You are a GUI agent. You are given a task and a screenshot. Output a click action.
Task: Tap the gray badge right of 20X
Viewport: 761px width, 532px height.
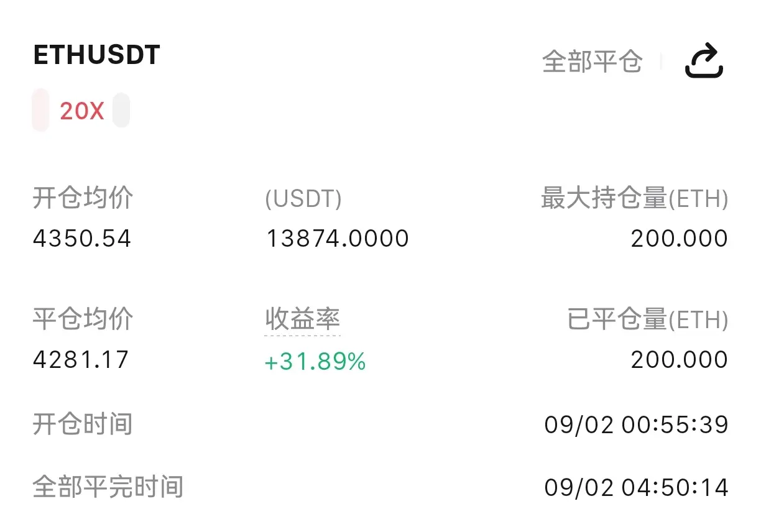coord(121,110)
